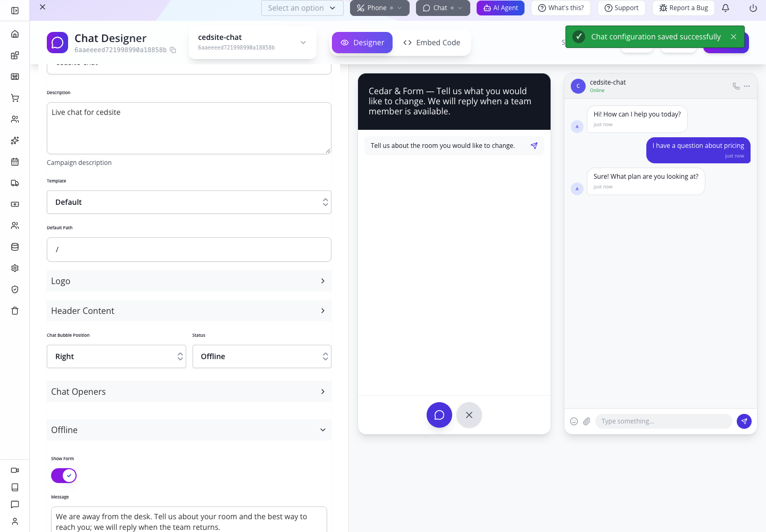
Task: Click the 'Type something...' message field
Action: (663, 421)
